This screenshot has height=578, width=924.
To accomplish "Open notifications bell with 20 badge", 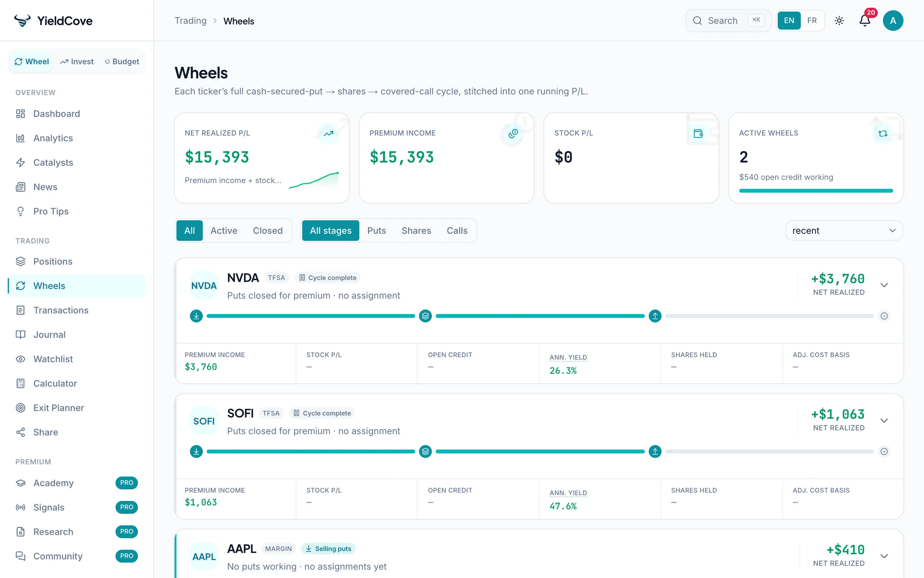I will (865, 20).
